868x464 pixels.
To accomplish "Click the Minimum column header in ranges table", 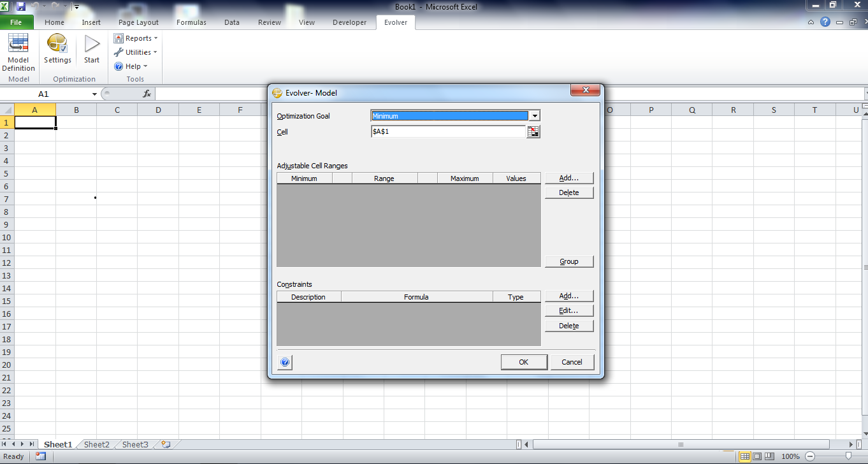I will click(304, 178).
